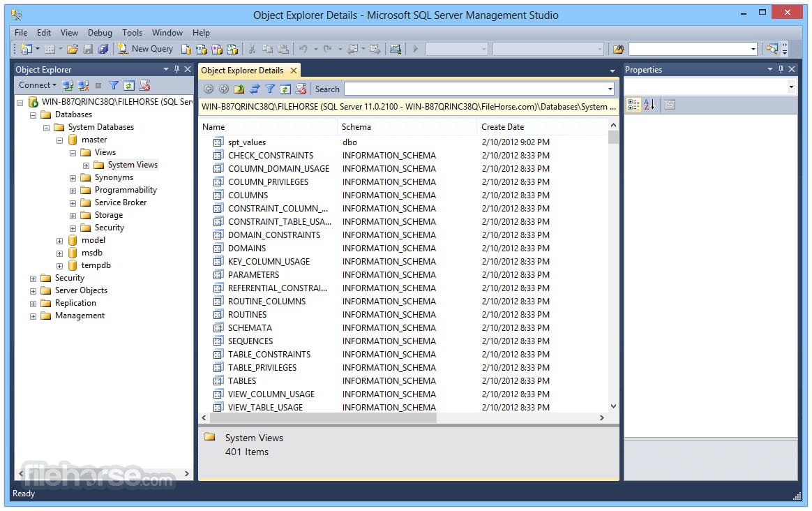Open the Connect dropdown in Object Explorer
The width and height of the screenshot is (812, 511).
click(x=36, y=85)
